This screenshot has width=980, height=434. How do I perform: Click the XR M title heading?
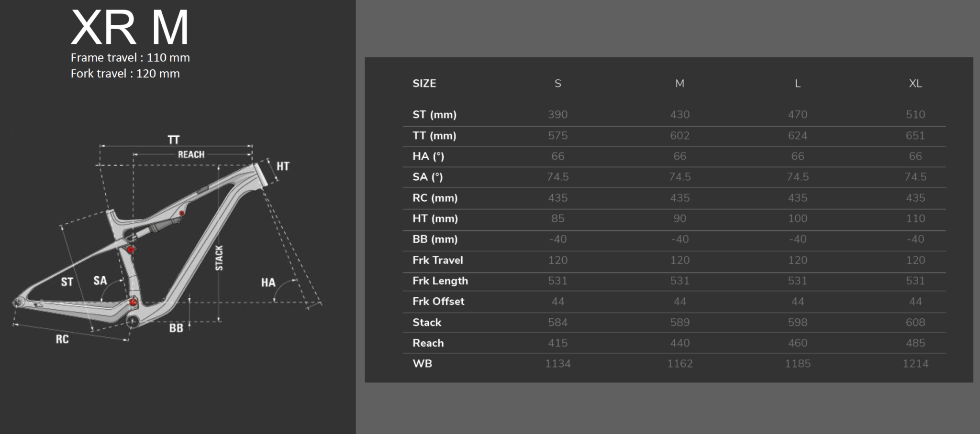(x=130, y=28)
